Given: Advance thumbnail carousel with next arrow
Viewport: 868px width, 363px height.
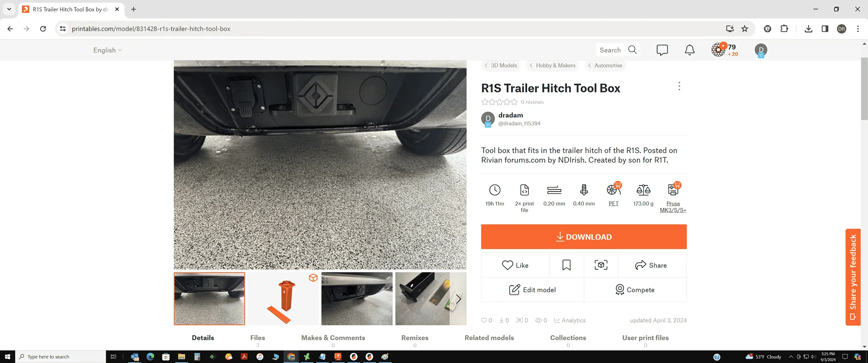Looking at the screenshot, I should coord(458,299).
